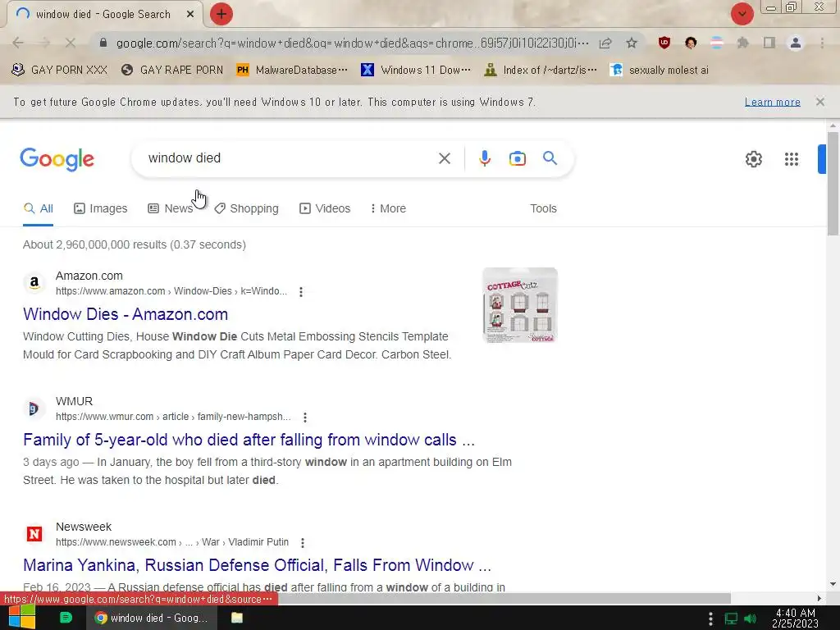840x630 pixels.
Task: Click the share page icon in the address bar
Action: click(x=605, y=43)
